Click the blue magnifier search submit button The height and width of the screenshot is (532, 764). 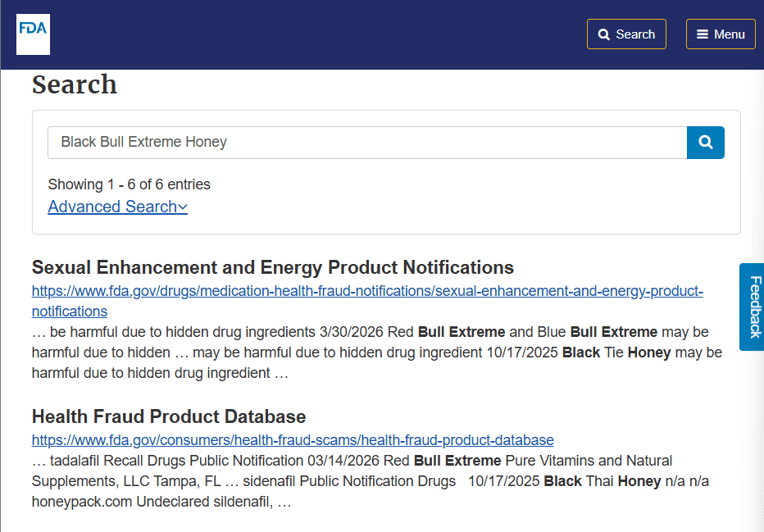706,143
